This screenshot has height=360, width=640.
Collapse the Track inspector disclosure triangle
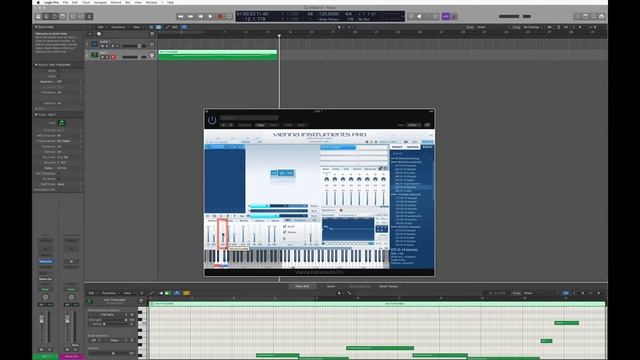(x=36, y=115)
